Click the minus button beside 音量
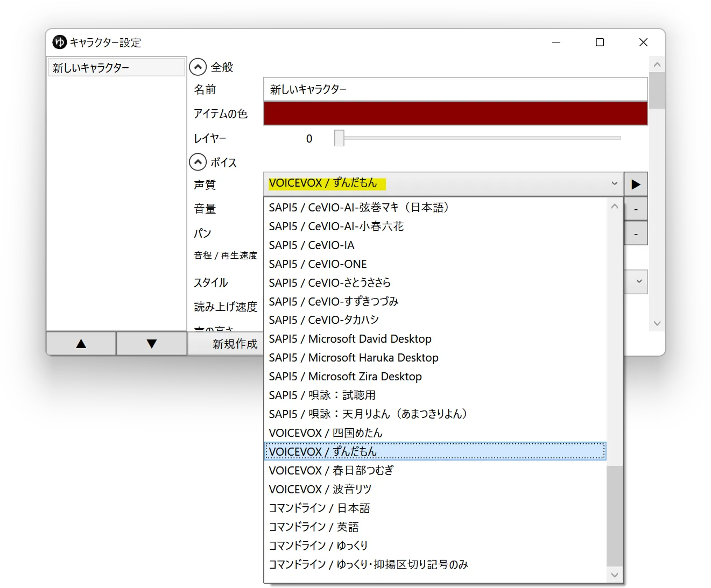 coord(636,209)
